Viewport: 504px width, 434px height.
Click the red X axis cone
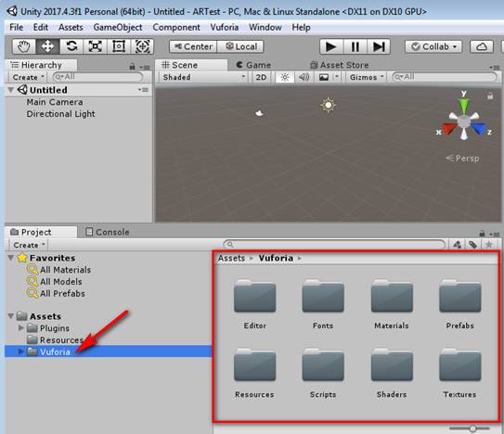coord(448,128)
